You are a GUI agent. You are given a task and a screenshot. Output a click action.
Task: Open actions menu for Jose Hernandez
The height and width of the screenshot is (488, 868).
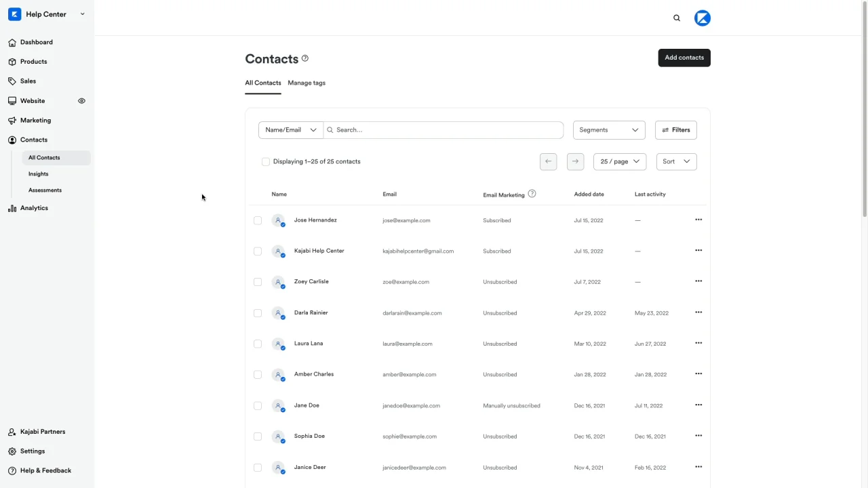(x=698, y=220)
